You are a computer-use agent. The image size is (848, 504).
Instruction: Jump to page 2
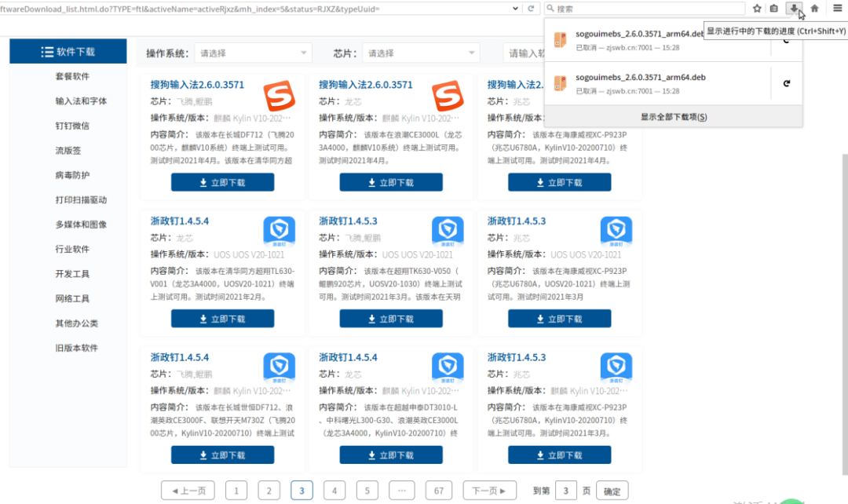pos(269,491)
